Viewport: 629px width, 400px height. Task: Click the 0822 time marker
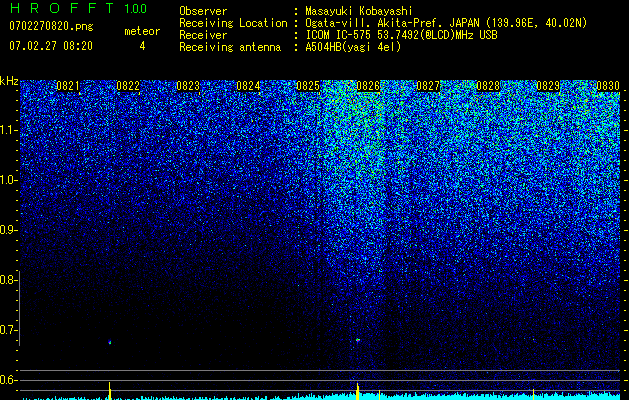tap(128, 86)
